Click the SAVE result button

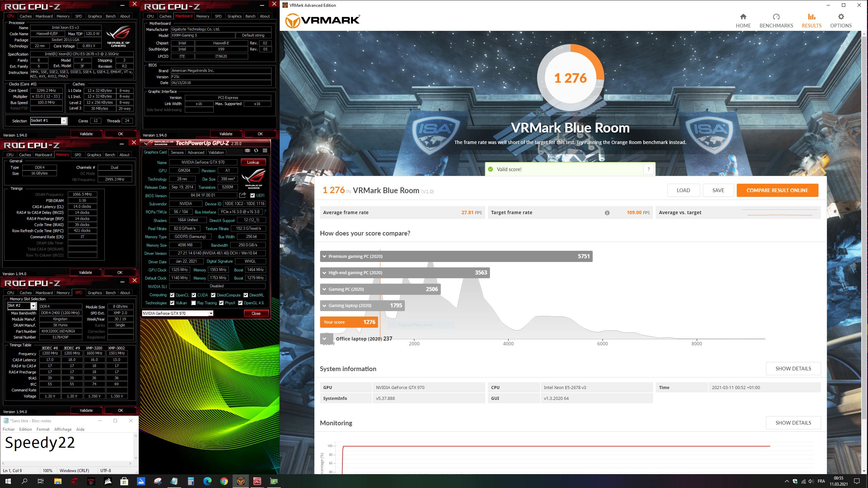[718, 190]
